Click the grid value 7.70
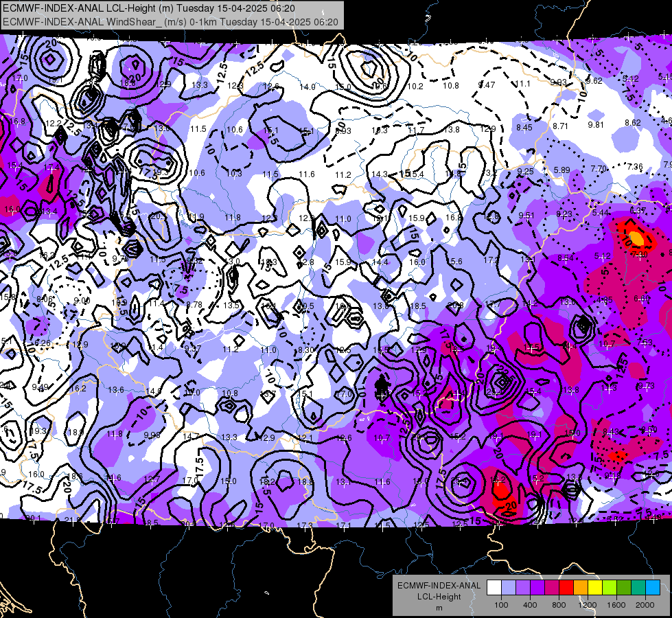The image size is (672, 618). (x=599, y=168)
